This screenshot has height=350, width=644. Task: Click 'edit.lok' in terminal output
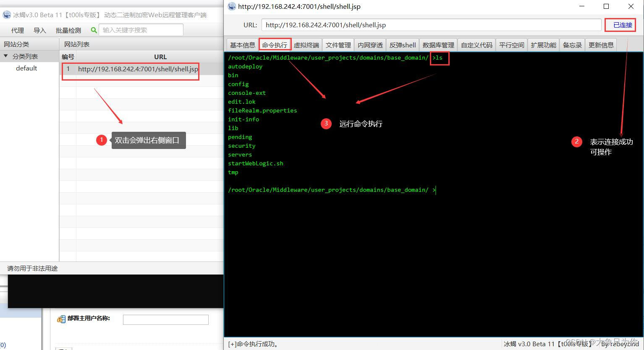point(242,102)
